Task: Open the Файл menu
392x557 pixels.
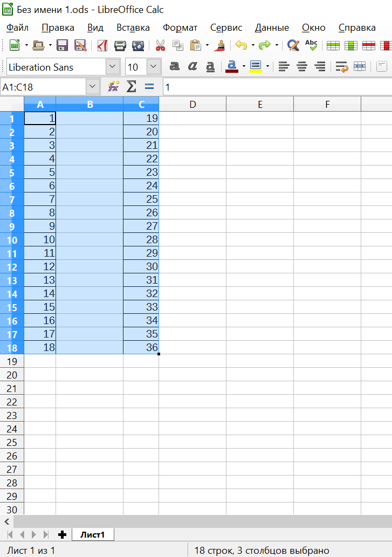Action: click(x=17, y=27)
